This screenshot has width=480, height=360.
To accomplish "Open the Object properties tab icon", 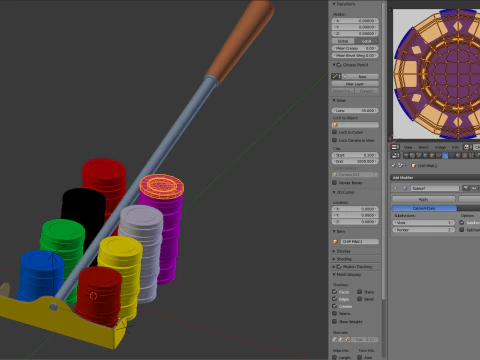I will tap(432, 156).
